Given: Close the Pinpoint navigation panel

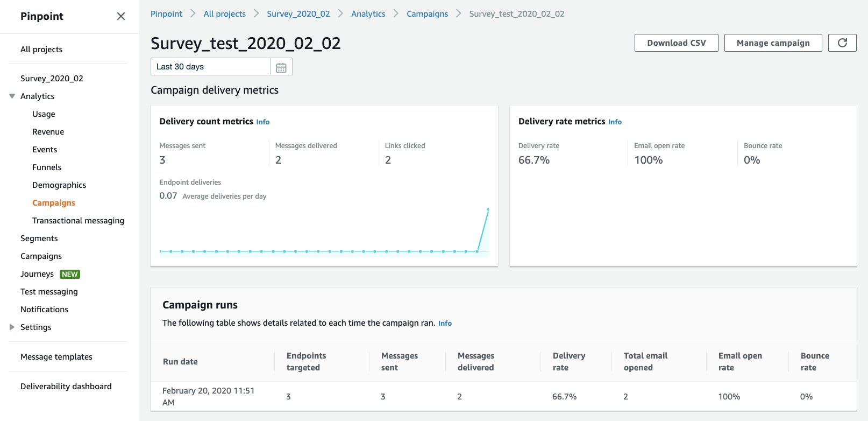Looking at the screenshot, I should [121, 16].
